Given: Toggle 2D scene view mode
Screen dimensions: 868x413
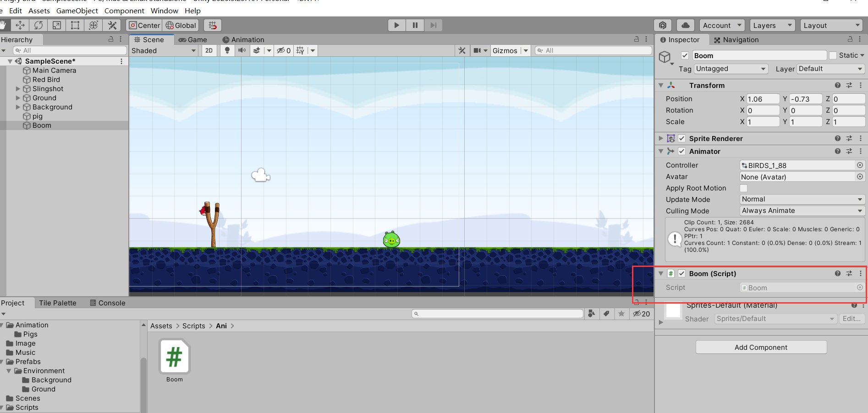Looking at the screenshot, I should click(x=209, y=50).
